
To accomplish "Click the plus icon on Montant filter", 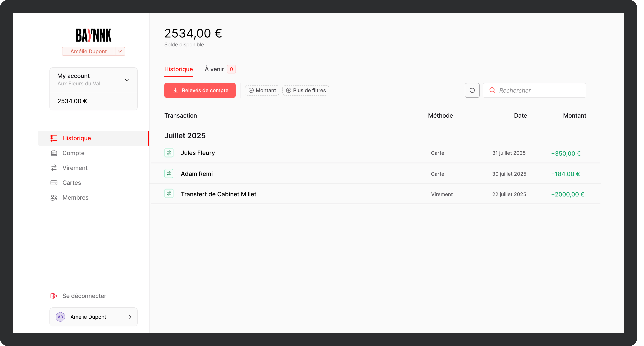I will (251, 90).
